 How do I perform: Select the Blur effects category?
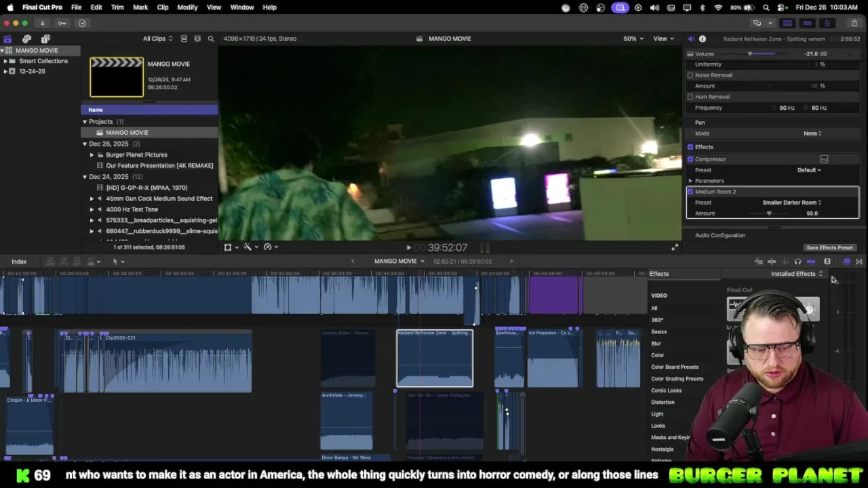click(656, 344)
